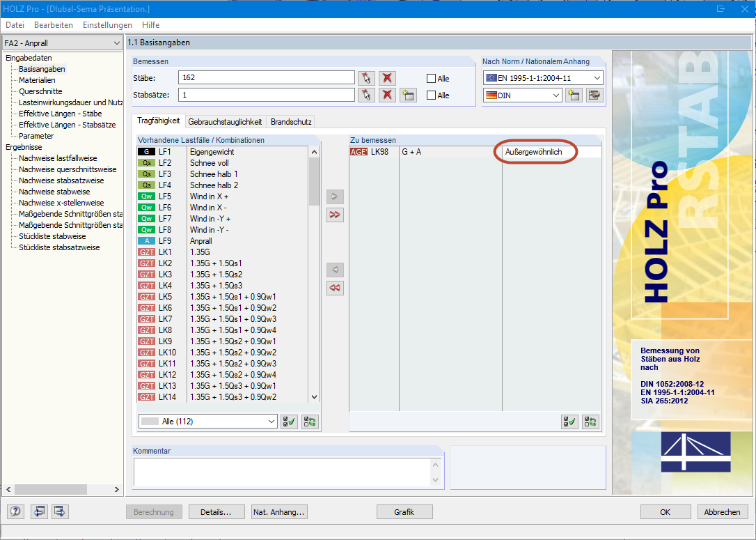Click the Grafik button
Screen dimensions: 756x540
404,512
